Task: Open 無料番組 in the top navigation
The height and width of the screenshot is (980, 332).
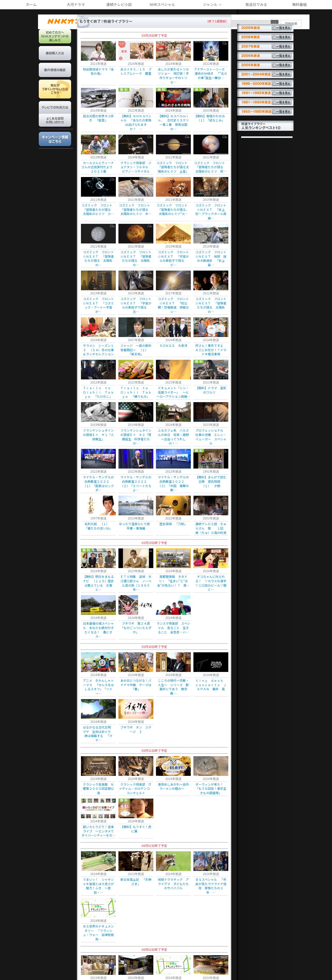Action: 299,5
